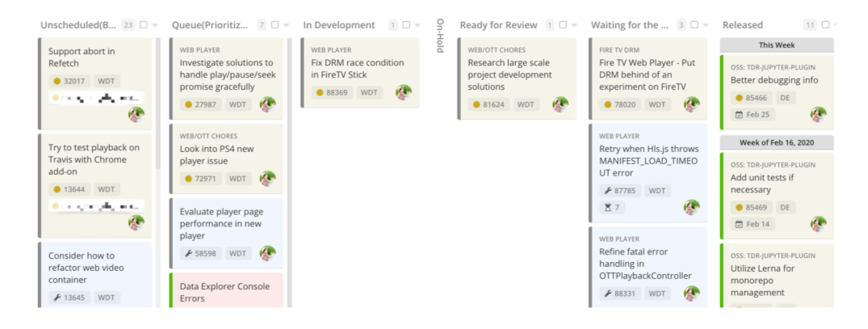Toggle the In Development column checkbox
The height and width of the screenshot is (329, 868).
406,25
